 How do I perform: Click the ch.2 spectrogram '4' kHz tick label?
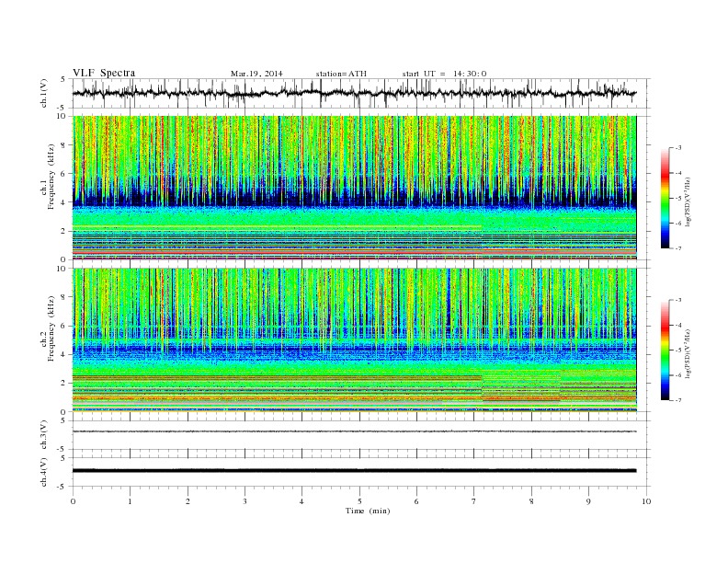64,355
